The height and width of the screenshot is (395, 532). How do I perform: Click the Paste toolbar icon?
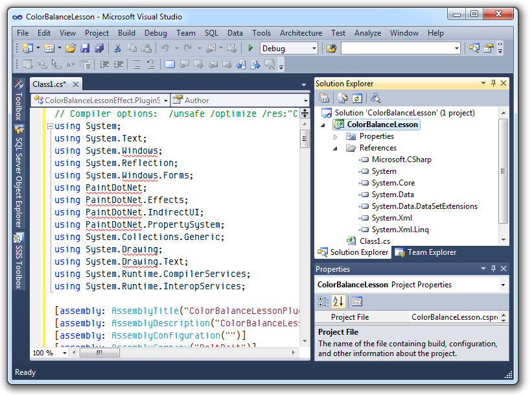[x=146, y=48]
